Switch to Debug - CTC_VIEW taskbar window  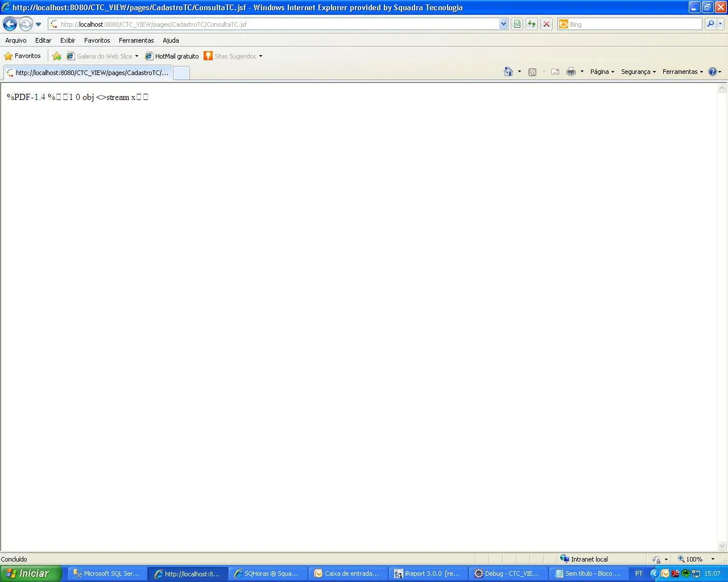click(x=508, y=573)
